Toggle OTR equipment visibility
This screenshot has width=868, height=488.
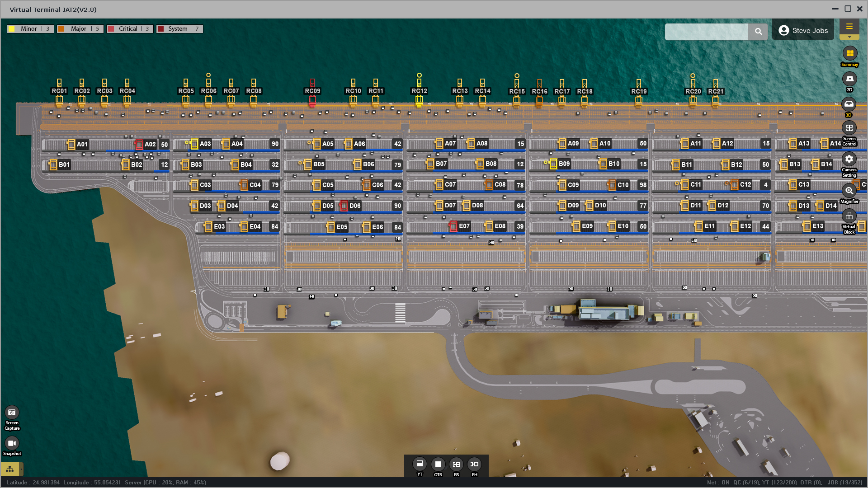coord(438,464)
